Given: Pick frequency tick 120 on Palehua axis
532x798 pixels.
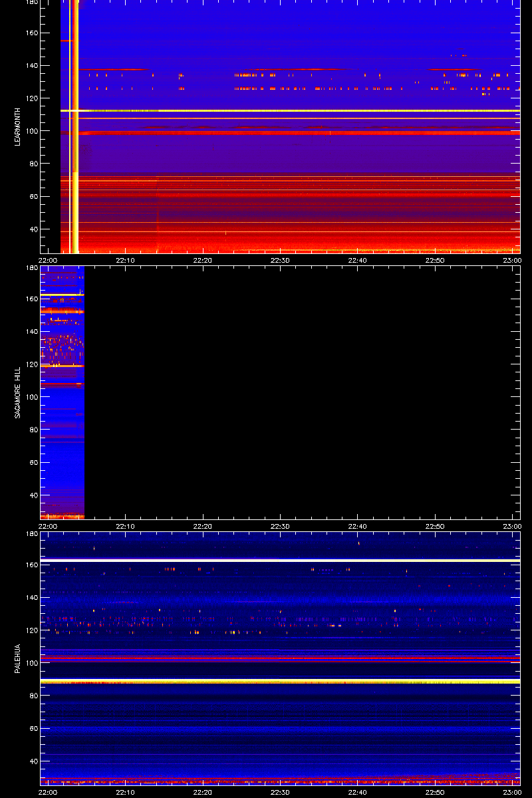Looking at the screenshot, I should [31, 630].
